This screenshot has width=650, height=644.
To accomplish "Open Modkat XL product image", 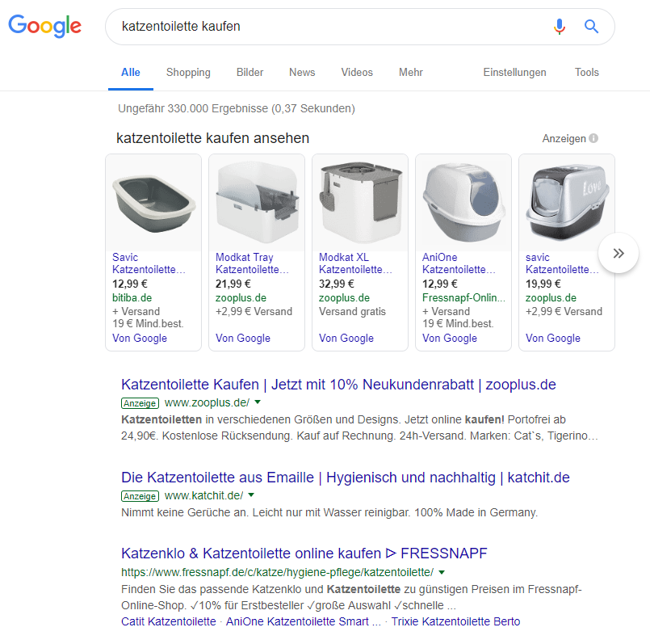I will 360,204.
